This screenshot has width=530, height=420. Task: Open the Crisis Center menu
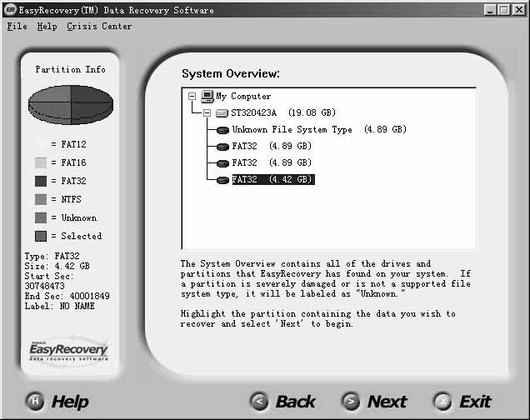(99, 26)
